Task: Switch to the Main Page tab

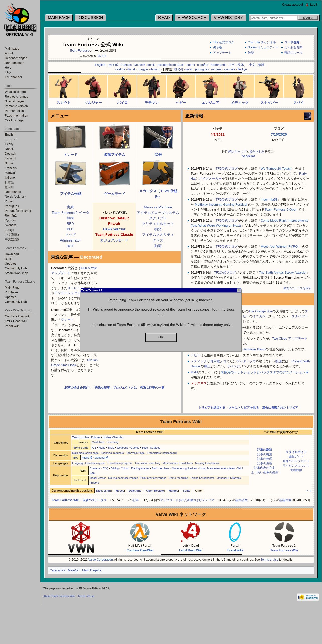Action: tap(59, 17)
